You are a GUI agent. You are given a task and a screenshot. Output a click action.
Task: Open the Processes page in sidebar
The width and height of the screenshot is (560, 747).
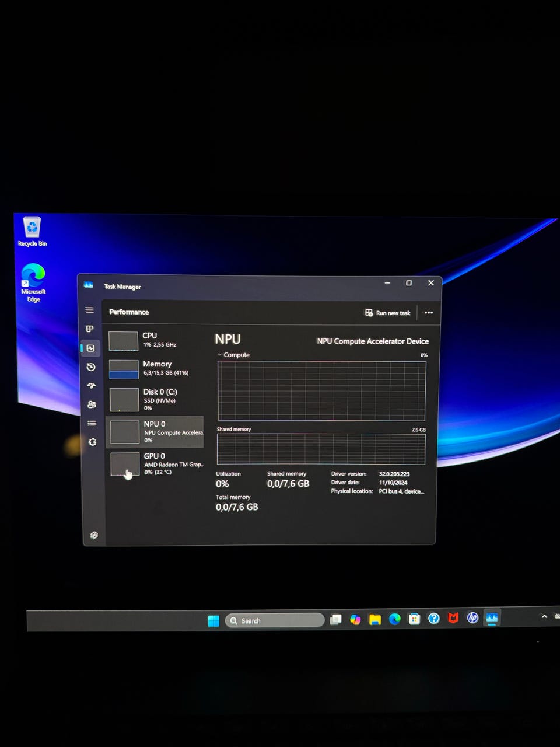point(90,329)
